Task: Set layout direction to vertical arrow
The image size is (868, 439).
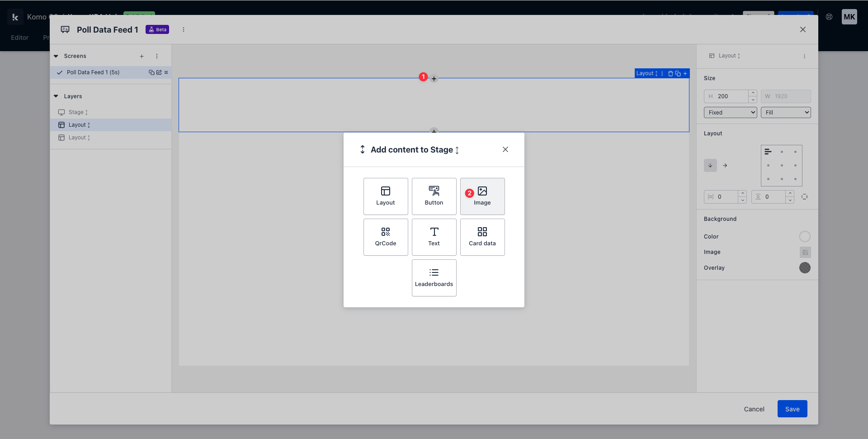Action: point(710,166)
